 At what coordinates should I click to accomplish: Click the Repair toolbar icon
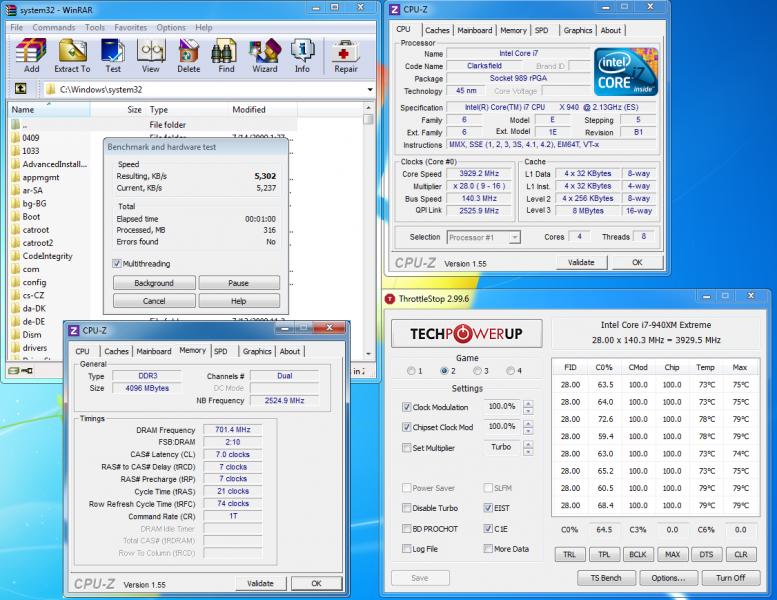pyautogui.click(x=345, y=56)
